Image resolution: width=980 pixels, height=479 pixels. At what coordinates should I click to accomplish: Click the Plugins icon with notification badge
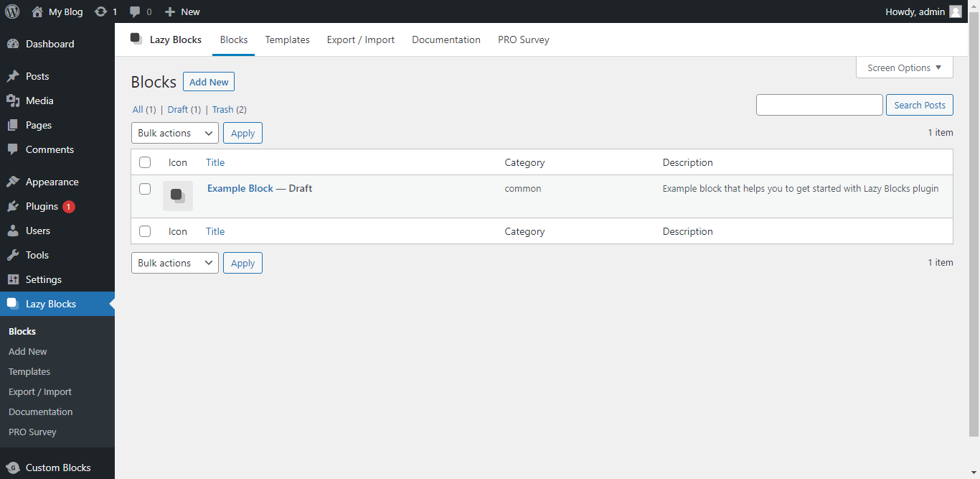click(11, 206)
